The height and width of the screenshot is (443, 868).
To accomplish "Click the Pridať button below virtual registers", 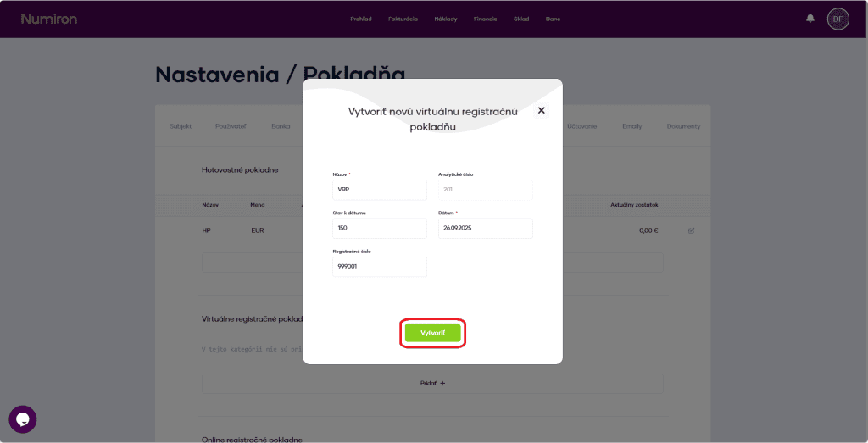I will pyautogui.click(x=432, y=383).
